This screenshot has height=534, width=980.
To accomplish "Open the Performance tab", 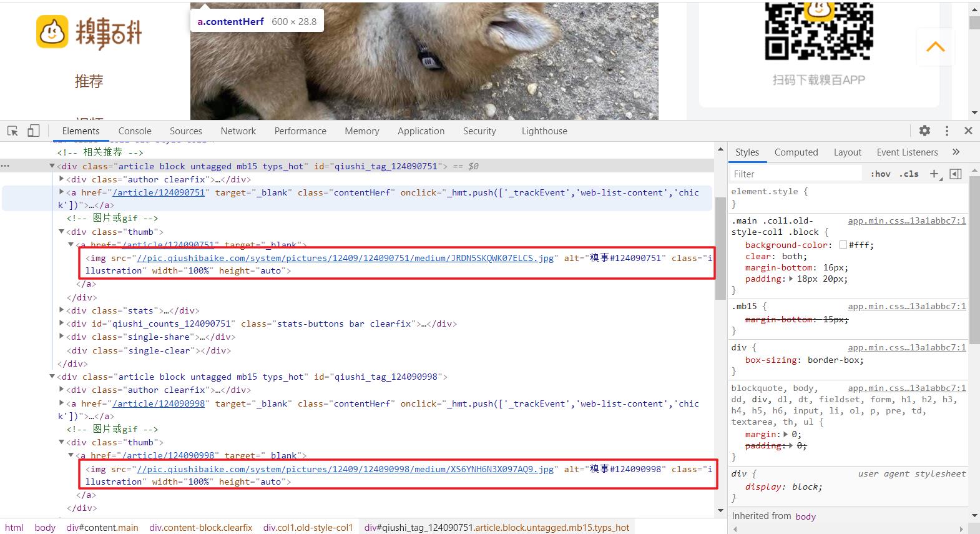I will click(x=300, y=131).
